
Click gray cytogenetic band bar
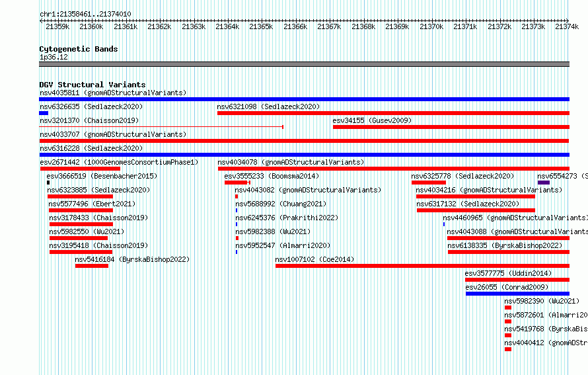304,64
